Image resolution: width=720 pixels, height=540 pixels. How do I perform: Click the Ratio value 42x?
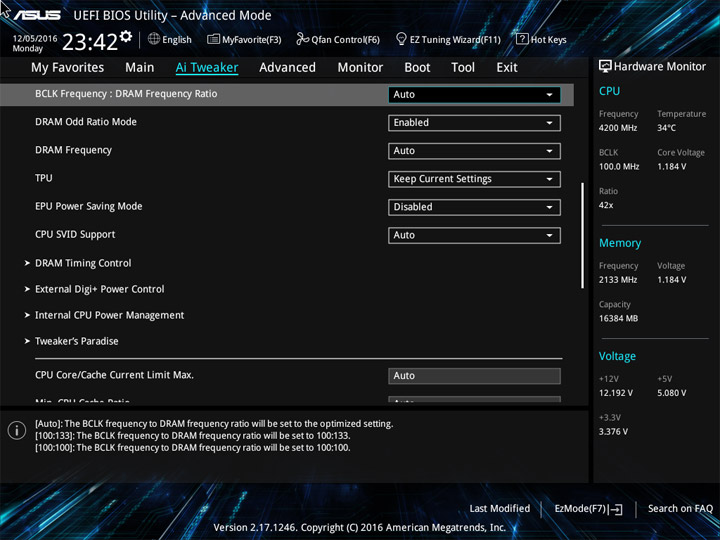click(606, 205)
